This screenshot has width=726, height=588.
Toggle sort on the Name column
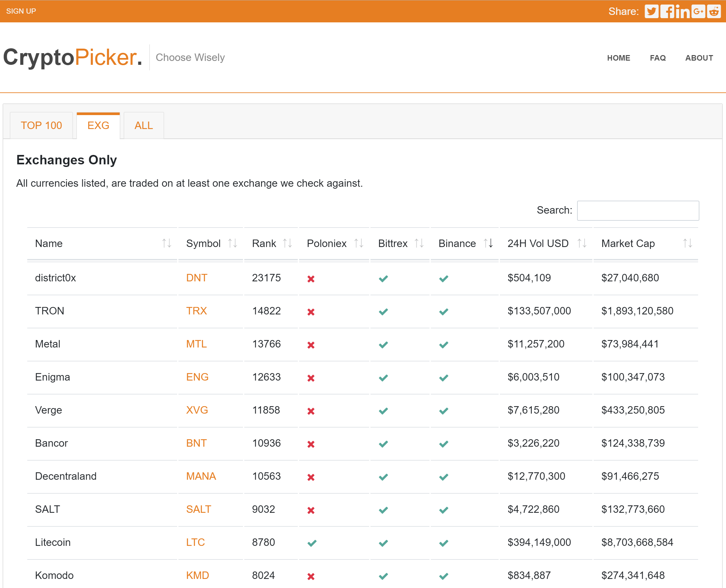tap(167, 243)
